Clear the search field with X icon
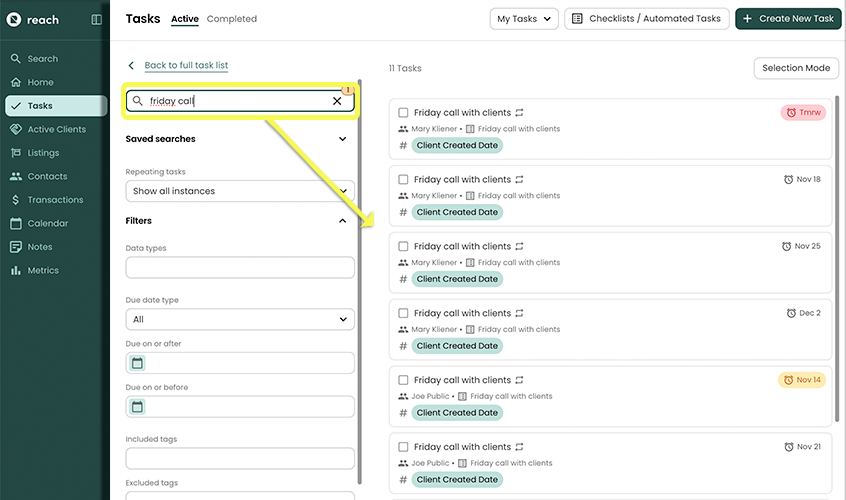This screenshot has width=846, height=500. 337,101
